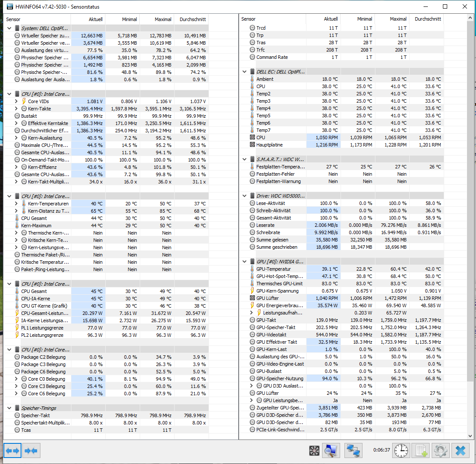Screen dimensions: 476x464
Task: Click the HWiNFO64 title bar app icon
Action: (10, 6)
